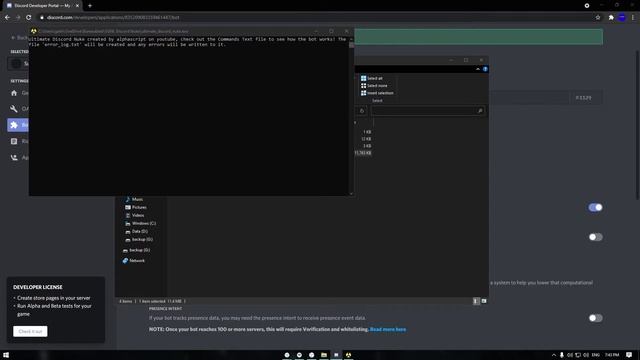Open Pictures in Explorer navigation pane
640x360 pixels.
pyautogui.click(x=136, y=207)
